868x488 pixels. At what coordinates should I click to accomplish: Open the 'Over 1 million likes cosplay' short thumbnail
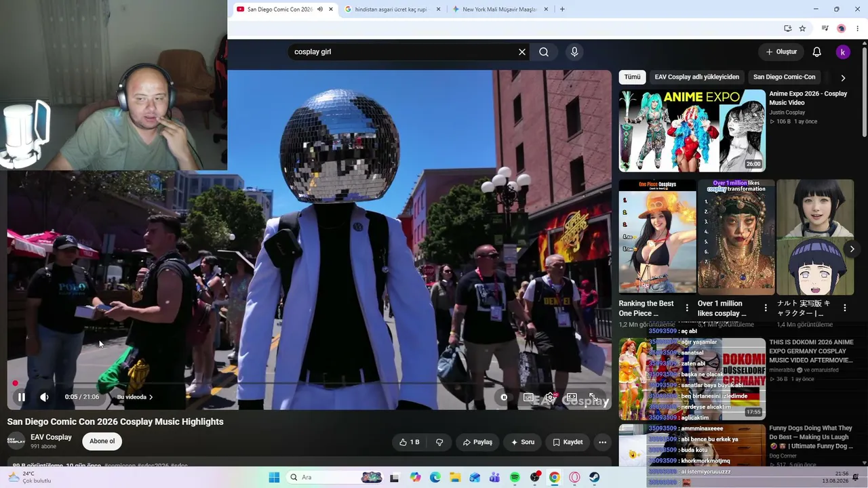736,237
